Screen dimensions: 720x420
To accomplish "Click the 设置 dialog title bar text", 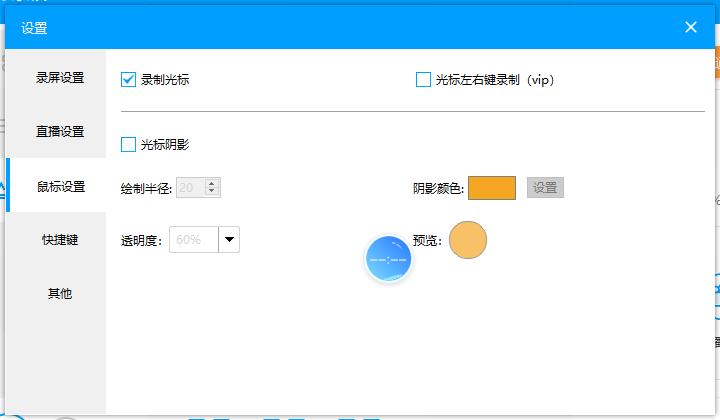I will tap(34, 28).
